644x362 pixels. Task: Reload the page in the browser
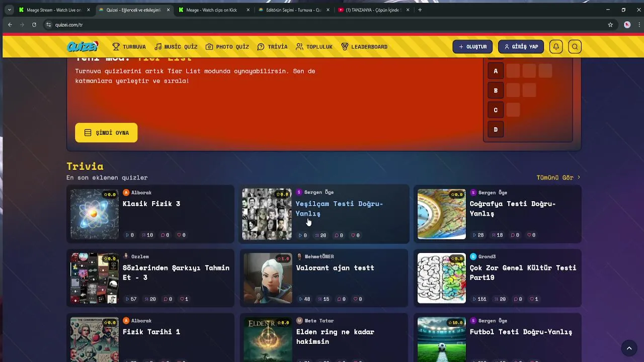34,25
